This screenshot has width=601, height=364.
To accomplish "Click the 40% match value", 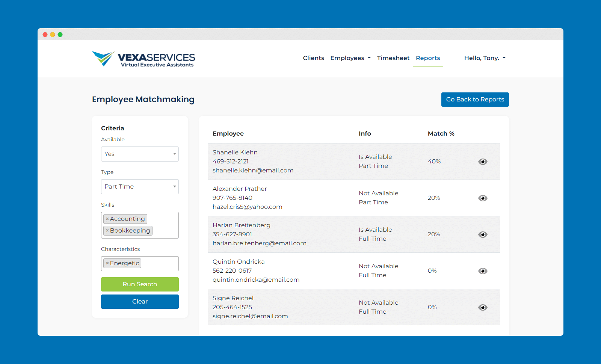I will (x=434, y=162).
